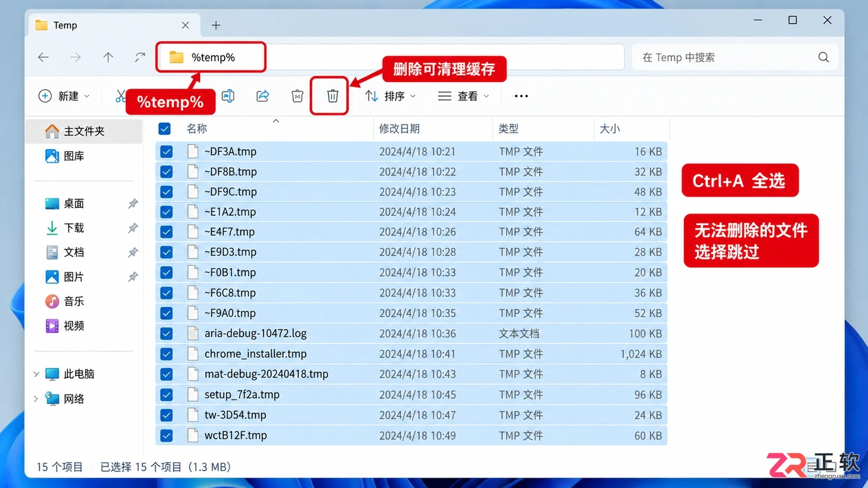The height and width of the screenshot is (488, 868).
Task: Open 主文件夹 in the sidebar
Action: click(84, 131)
